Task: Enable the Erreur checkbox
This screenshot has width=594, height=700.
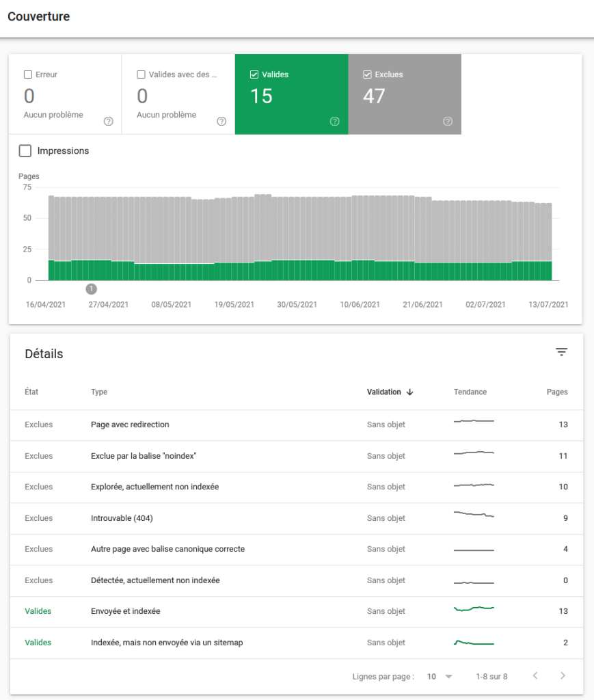Action: (x=28, y=75)
